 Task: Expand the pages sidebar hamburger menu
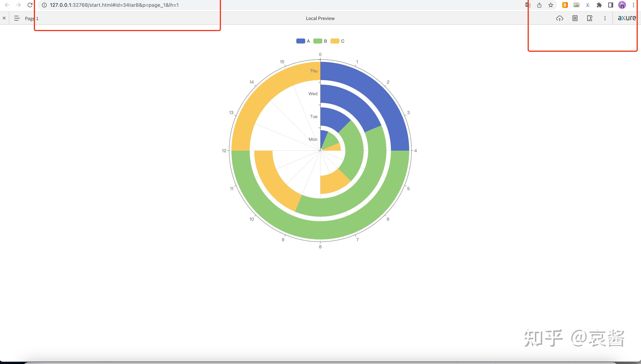(17, 18)
